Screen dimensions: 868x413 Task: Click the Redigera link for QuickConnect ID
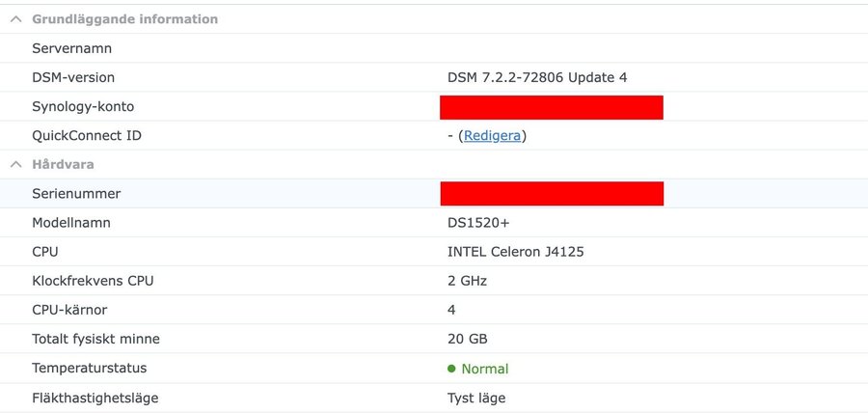click(495, 136)
